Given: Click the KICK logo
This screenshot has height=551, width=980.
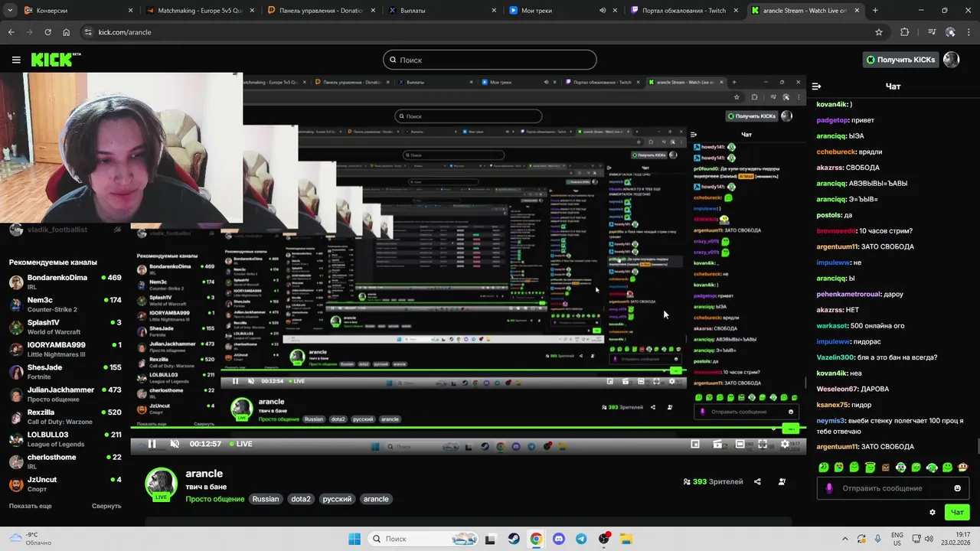Looking at the screenshot, I should [x=56, y=60].
